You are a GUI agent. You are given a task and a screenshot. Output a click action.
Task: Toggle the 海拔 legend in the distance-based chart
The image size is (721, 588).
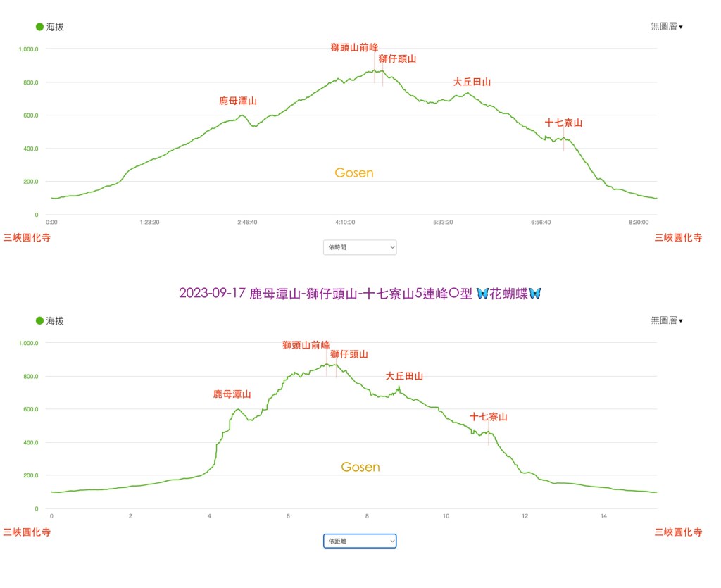[50, 321]
